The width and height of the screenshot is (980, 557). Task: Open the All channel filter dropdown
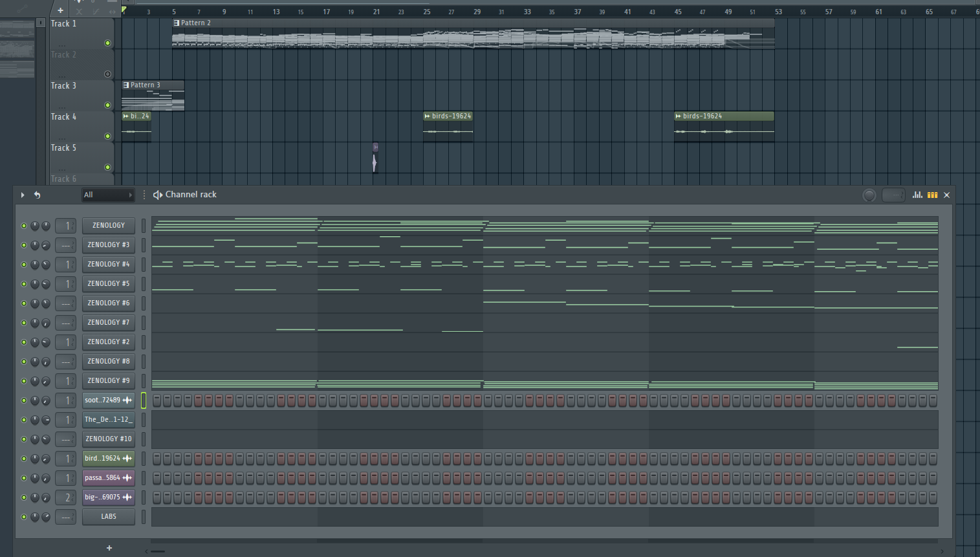pyautogui.click(x=108, y=195)
